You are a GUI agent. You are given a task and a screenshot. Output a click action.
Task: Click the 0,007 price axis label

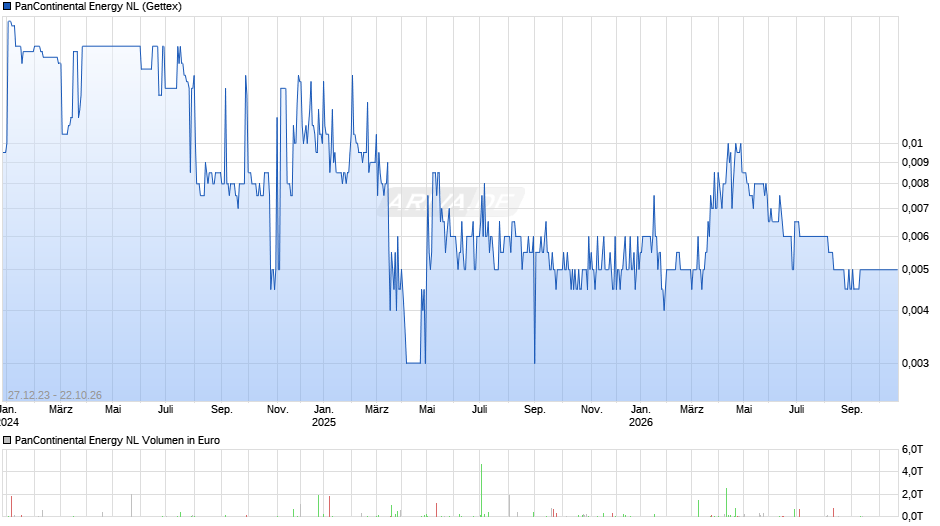(x=915, y=208)
